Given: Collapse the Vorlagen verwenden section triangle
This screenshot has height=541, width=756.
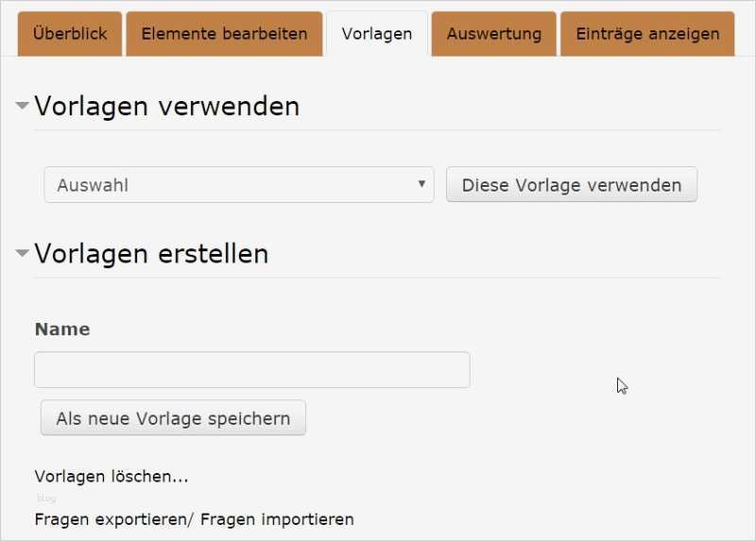Looking at the screenshot, I should point(22,106).
